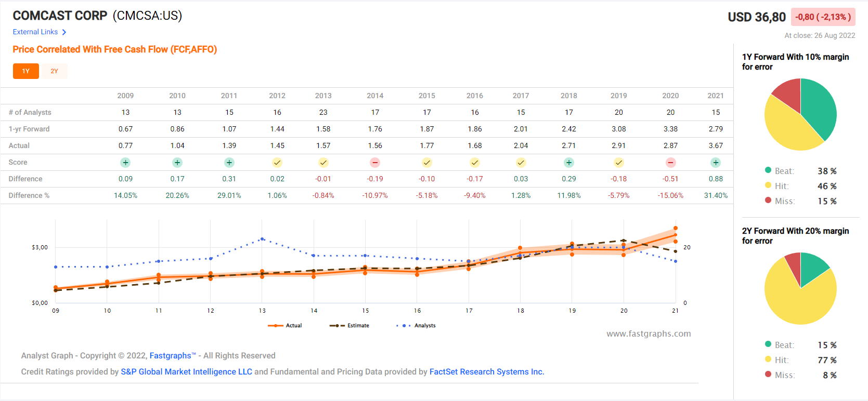Click the 2011 green plus score icon

coord(229,163)
